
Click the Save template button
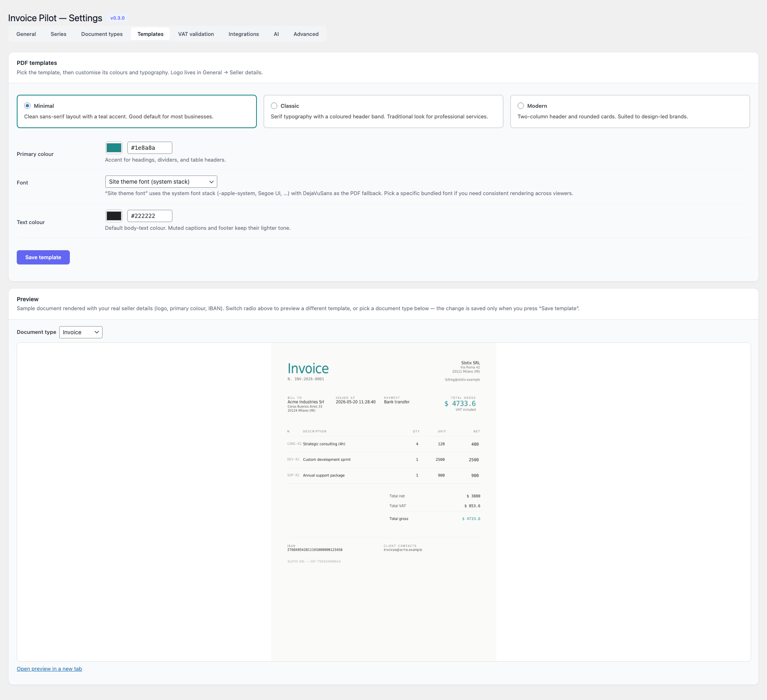pyautogui.click(x=43, y=257)
